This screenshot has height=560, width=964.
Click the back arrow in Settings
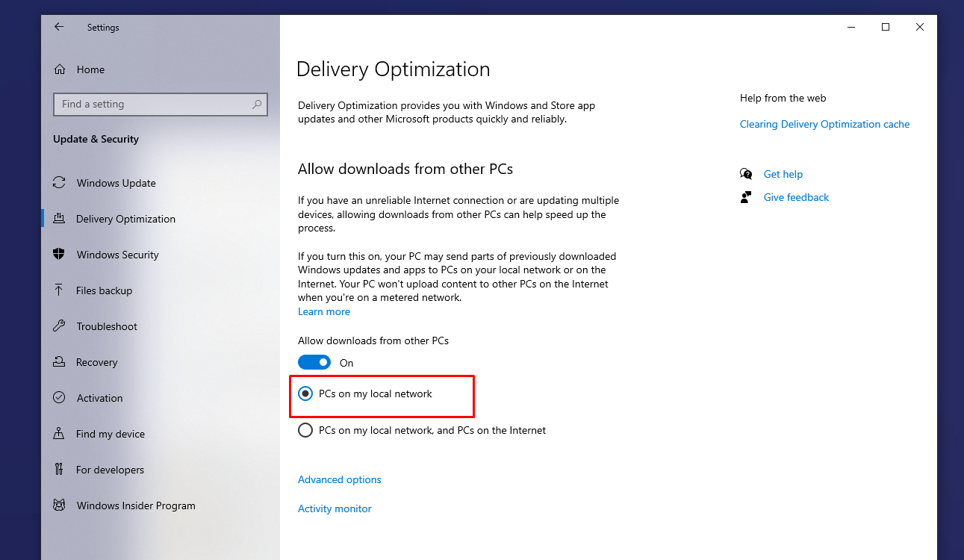[x=59, y=26]
